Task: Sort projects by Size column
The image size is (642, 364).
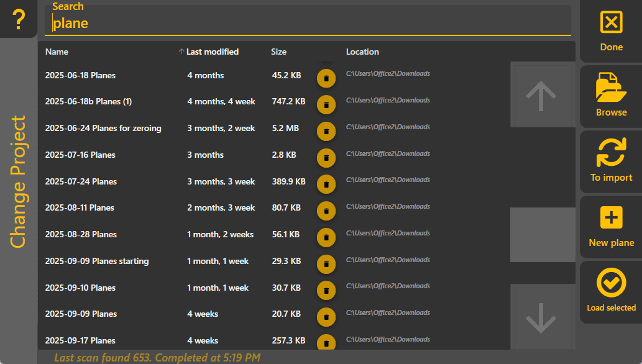Action: point(278,52)
